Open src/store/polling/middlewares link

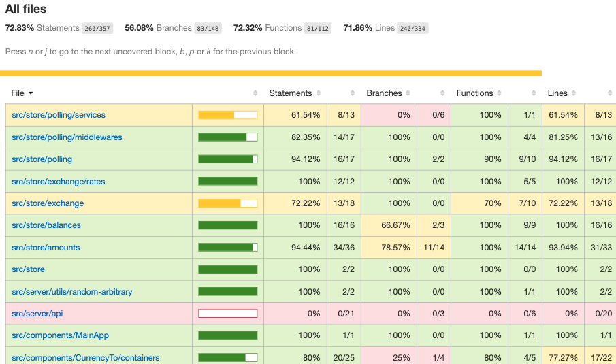click(x=67, y=137)
